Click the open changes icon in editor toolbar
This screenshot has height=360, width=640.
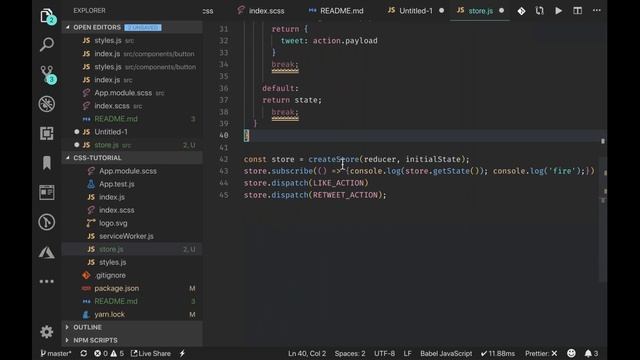click(540, 11)
